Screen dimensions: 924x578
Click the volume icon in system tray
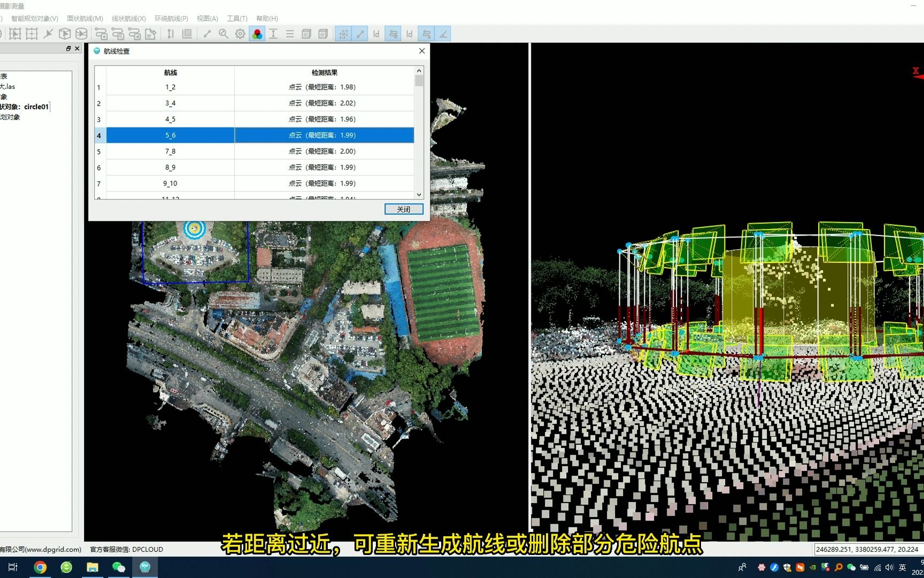coord(889,567)
